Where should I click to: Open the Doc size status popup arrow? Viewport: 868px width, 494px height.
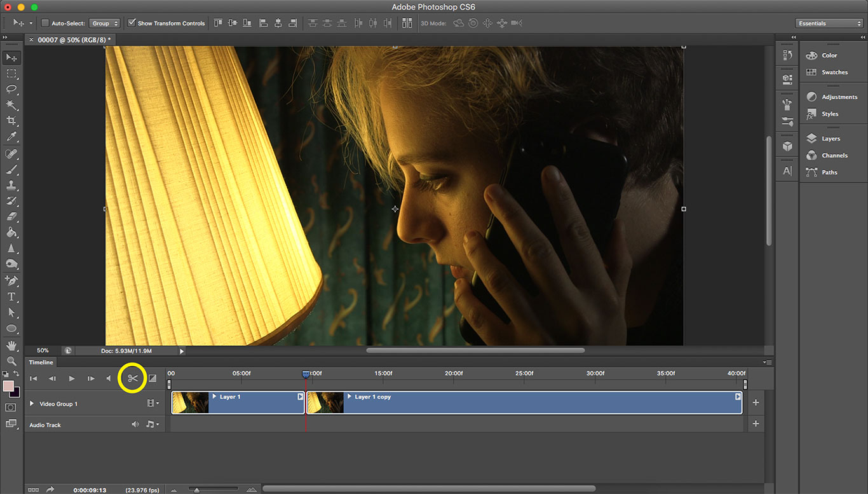click(x=181, y=350)
